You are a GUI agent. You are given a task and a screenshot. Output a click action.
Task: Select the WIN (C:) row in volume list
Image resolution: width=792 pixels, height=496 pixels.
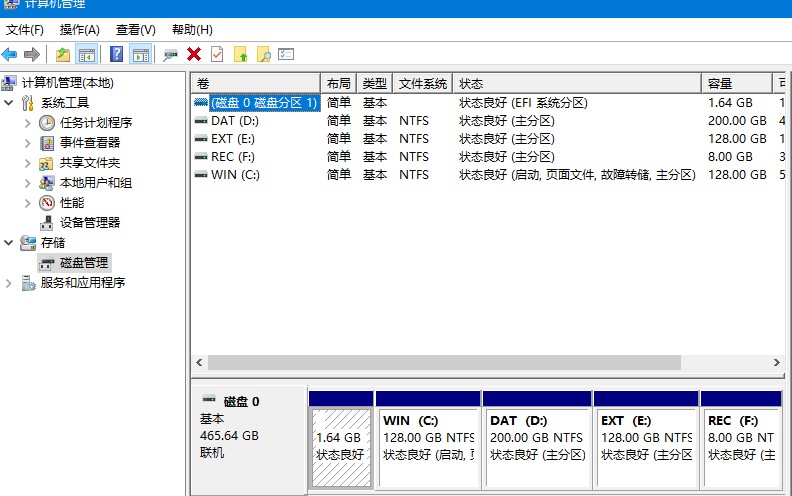(x=488, y=175)
